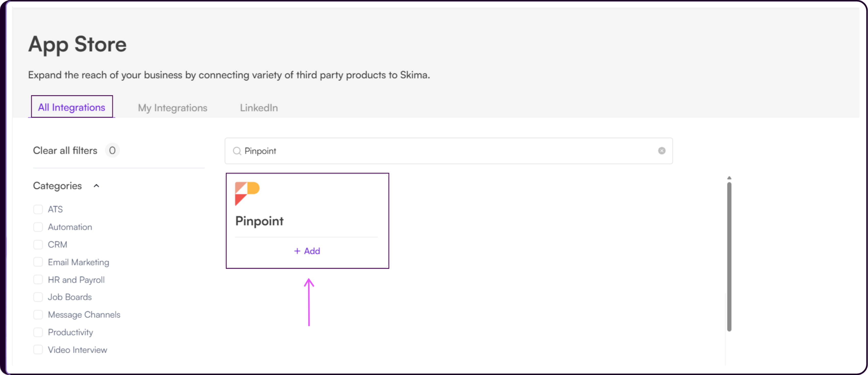Check the Automation category checkbox

(38, 227)
